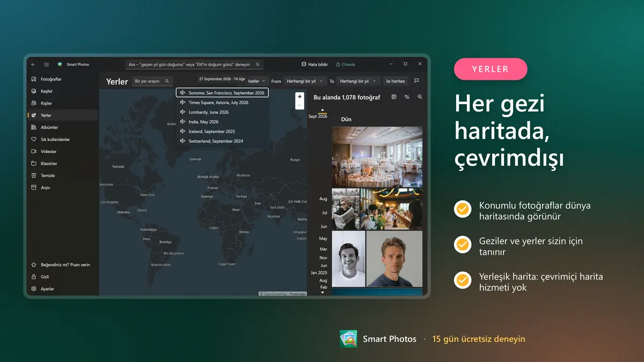Open the hamburger navigation menu
Image resolution: width=644 pixels, height=362 pixels.
point(47,64)
